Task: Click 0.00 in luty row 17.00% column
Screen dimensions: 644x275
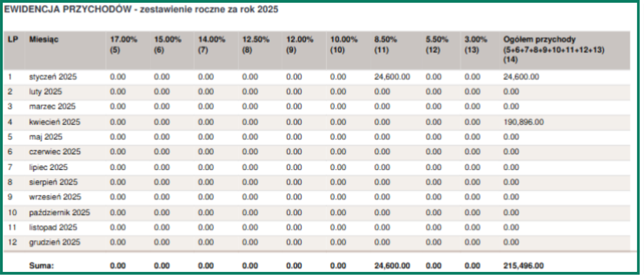Action: point(118,92)
